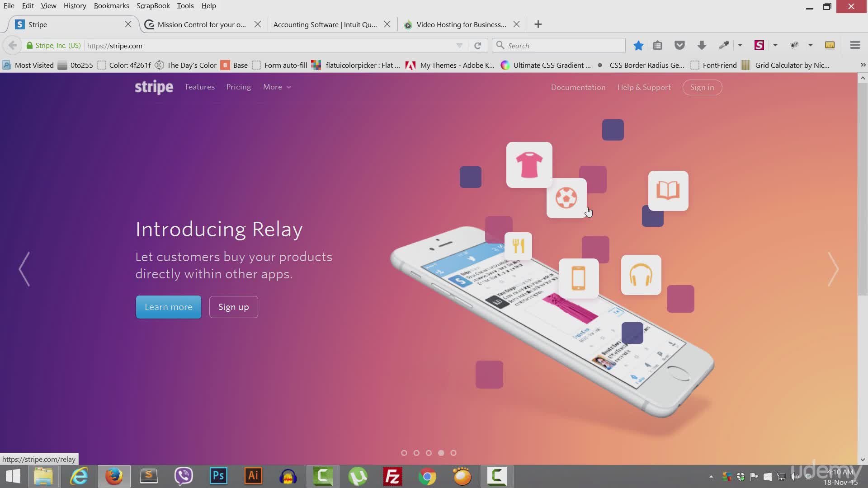The width and height of the screenshot is (868, 488).
Task: Open the eyedropper tool dropdown arrow
Action: [740, 45]
